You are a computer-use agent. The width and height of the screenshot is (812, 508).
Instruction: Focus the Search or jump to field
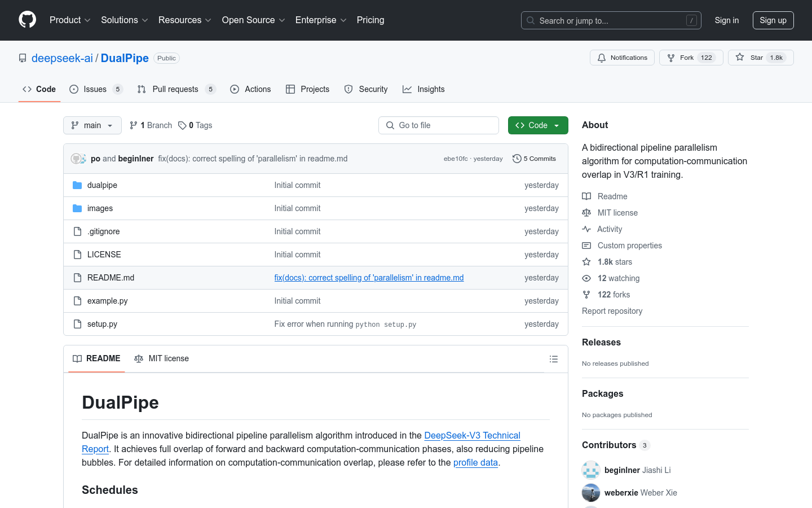pyautogui.click(x=611, y=20)
